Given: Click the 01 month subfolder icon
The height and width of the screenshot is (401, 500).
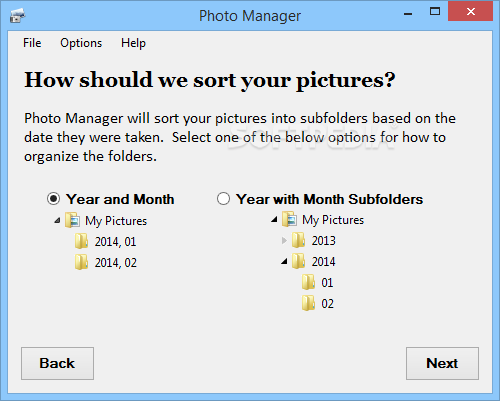Looking at the screenshot, I should coord(309,282).
